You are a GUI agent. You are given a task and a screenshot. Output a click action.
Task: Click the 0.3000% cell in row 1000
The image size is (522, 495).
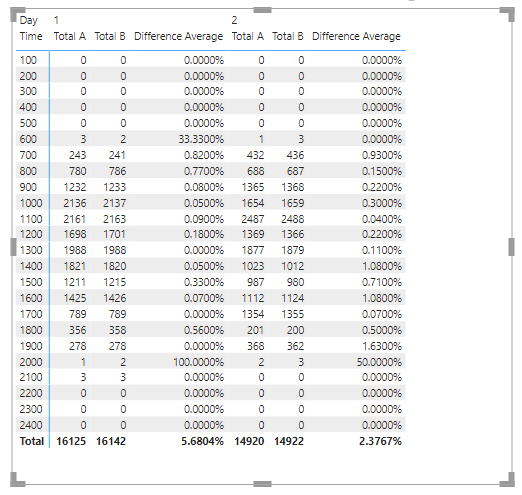[x=382, y=203]
